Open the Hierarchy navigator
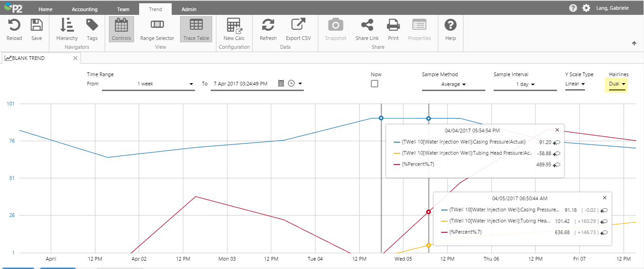Image resolution: width=644 pixels, height=269 pixels. (x=67, y=25)
